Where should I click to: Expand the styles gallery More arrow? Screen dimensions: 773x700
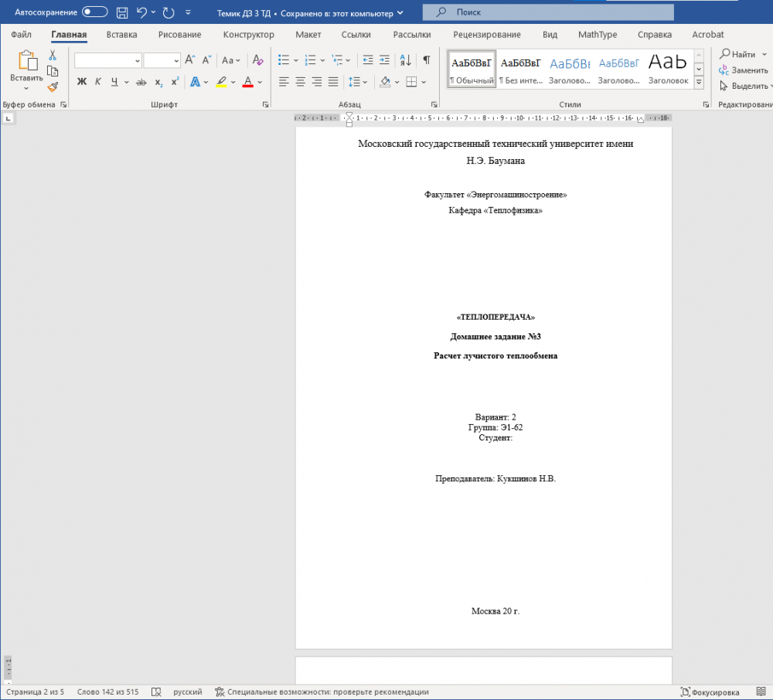699,83
